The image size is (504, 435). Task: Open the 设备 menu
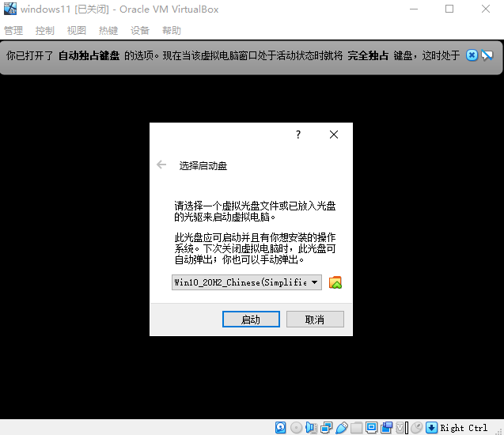point(140,31)
